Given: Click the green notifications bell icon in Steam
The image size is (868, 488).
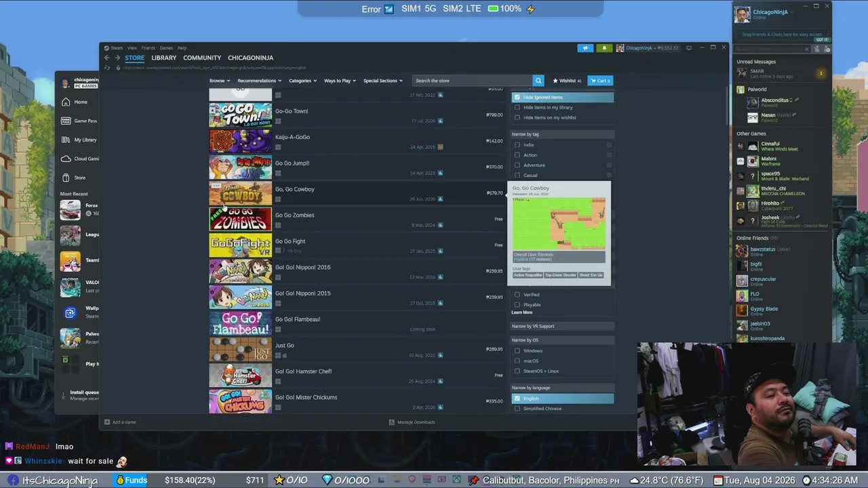Looking at the screenshot, I should [x=604, y=48].
